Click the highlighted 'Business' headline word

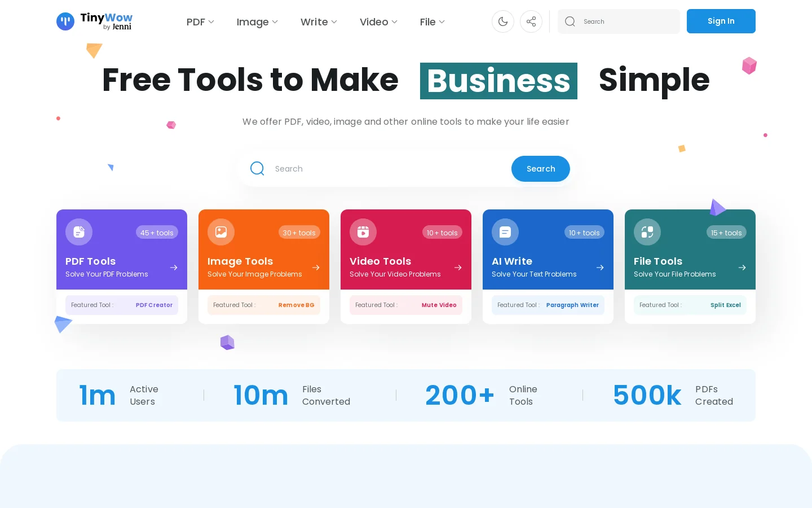(x=498, y=81)
